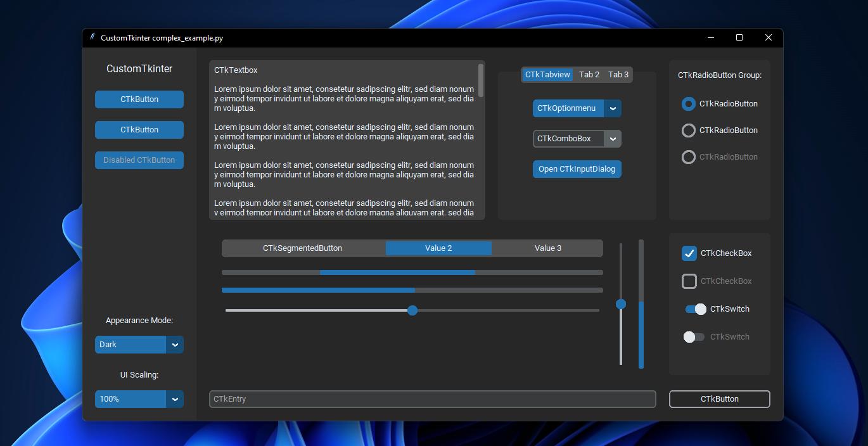
Task: Click the vertical slider's round handle
Action: pyautogui.click(x=621, y=304)
